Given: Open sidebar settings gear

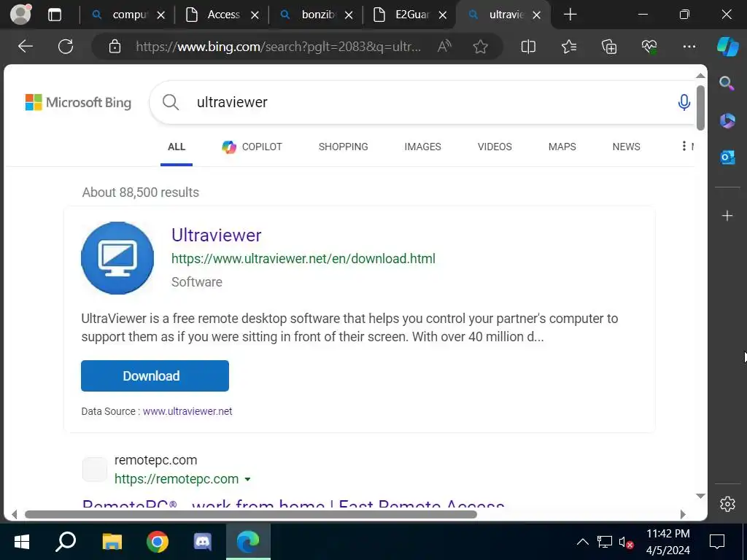Looking at the screenshot, I should pos(727,504).
